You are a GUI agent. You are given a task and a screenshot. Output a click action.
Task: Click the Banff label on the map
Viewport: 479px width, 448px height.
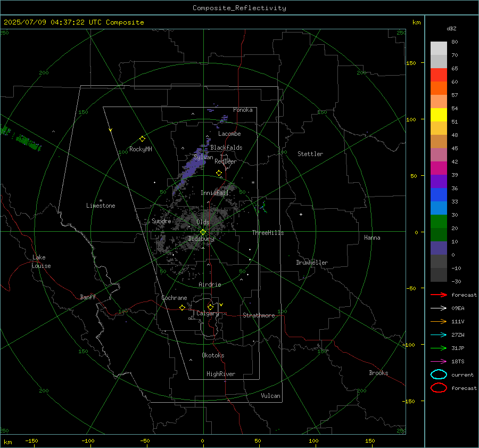pos(88,297)
